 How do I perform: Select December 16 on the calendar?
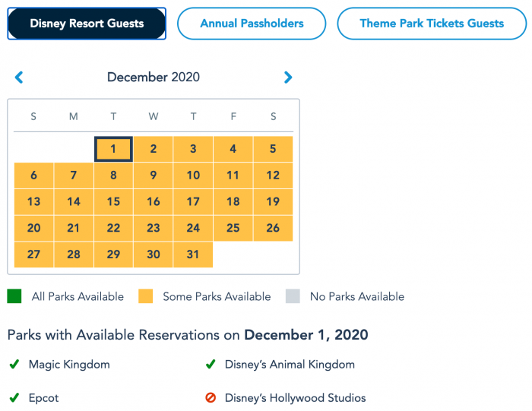pos(154,202)
